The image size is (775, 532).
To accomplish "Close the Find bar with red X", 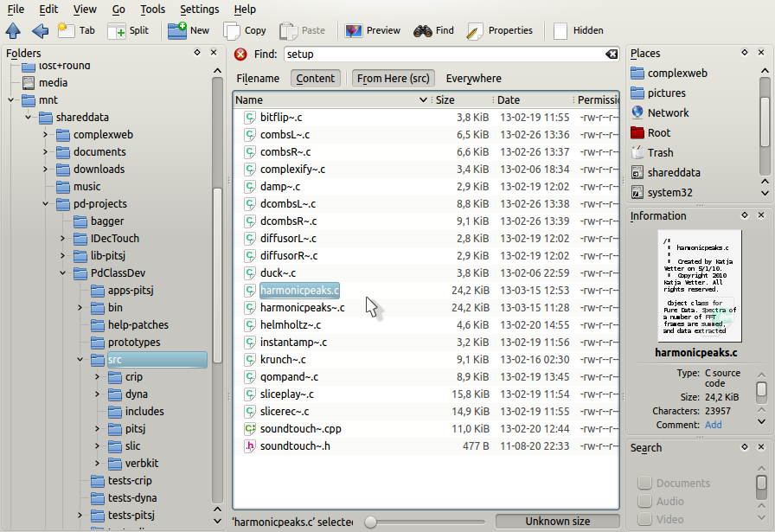I will pos(241,54).
